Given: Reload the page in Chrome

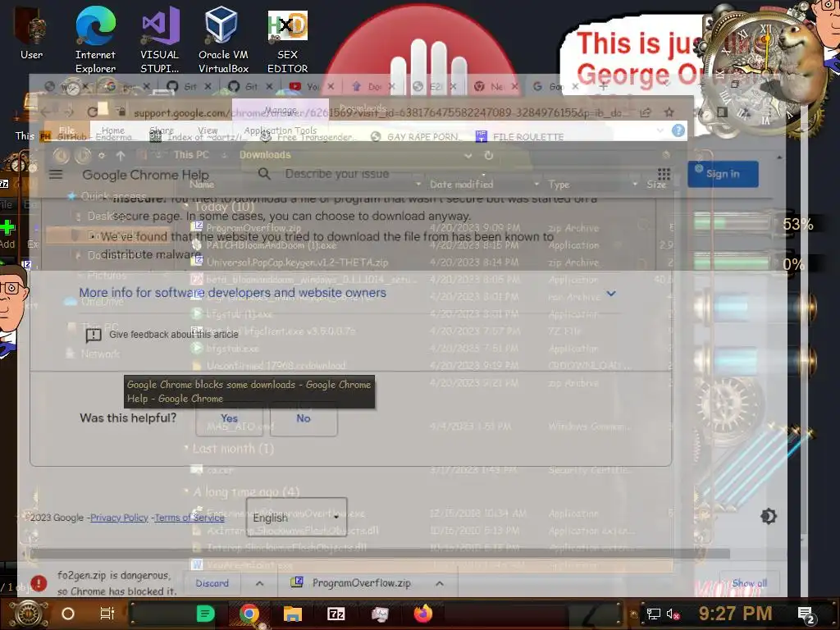Looking at the screenshot, I should pyautogui.click(x=92, y=112).
